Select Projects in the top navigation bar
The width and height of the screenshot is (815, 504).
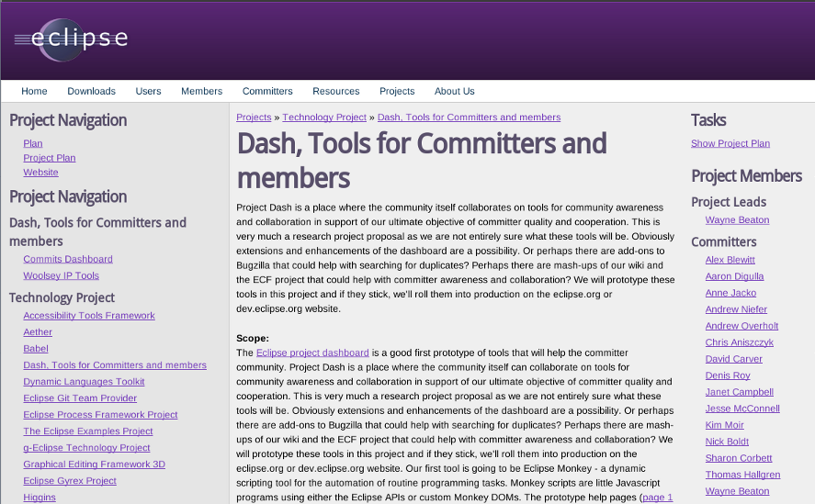click(397, 91)
